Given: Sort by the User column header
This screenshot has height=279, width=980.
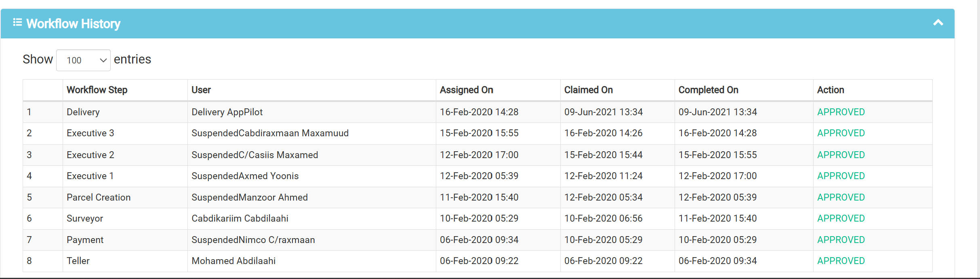Looking at the screenshot, I should pyautogui.click(x=201, y=90).
